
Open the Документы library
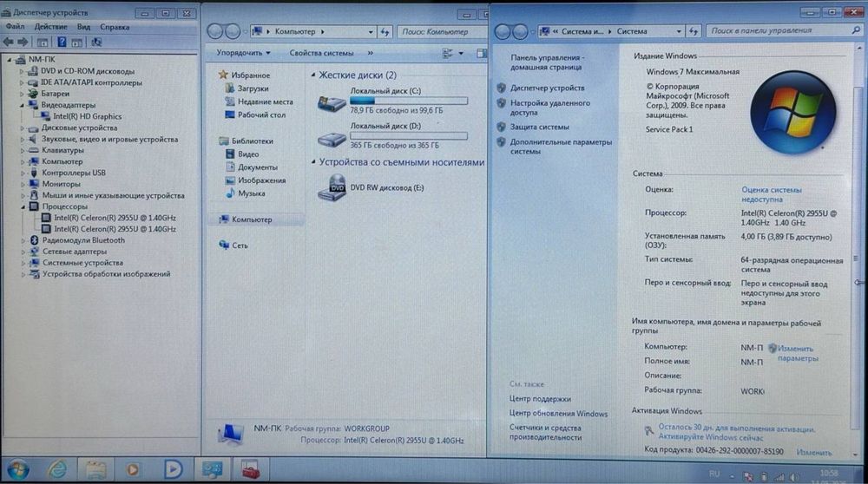point(258,167)
